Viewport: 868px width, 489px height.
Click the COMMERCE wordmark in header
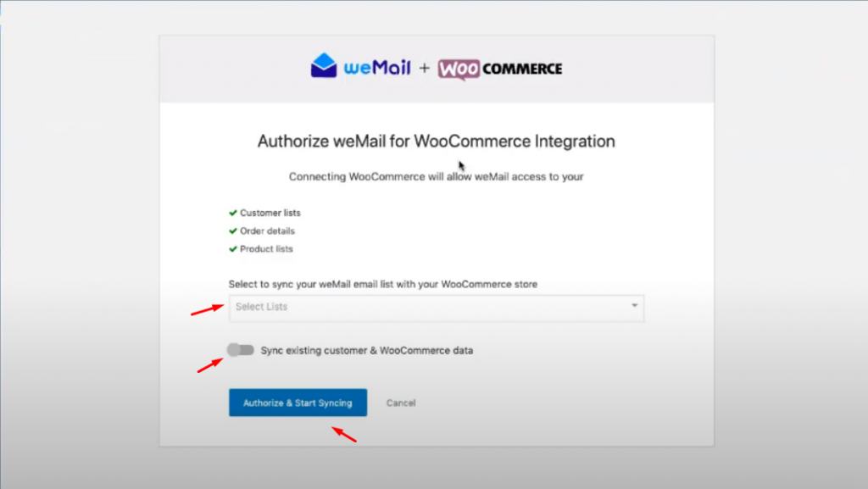click(x=522, y=69)
